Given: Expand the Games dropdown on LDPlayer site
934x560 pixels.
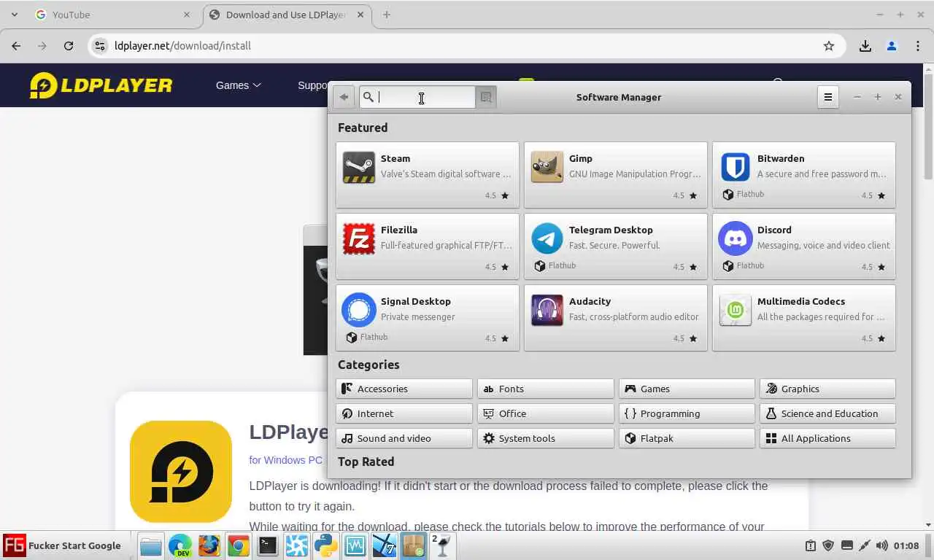Looking at the screenshot, I should pyautogui.click(x=238, y=85).
